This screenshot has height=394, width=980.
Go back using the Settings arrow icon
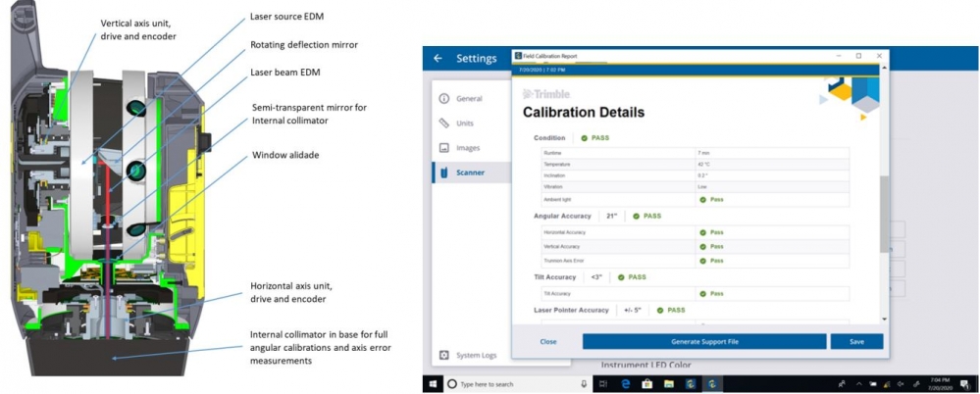tap(438, 58)
